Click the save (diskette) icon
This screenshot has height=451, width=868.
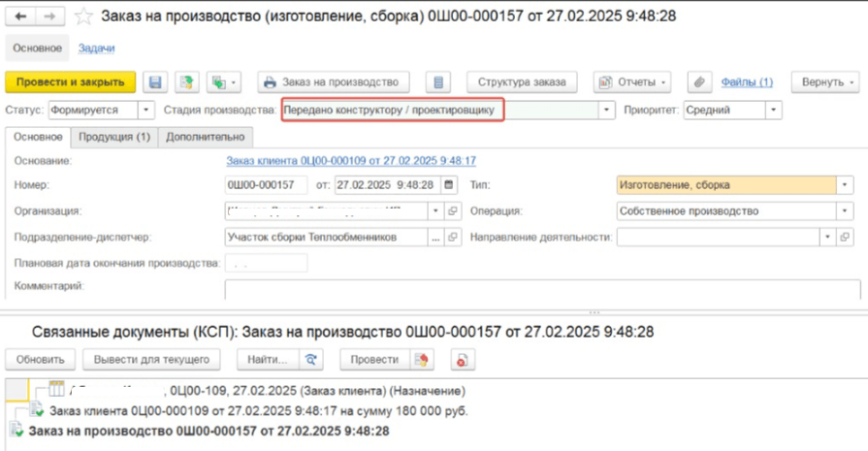pyautogui.click(x=155, y=82)
